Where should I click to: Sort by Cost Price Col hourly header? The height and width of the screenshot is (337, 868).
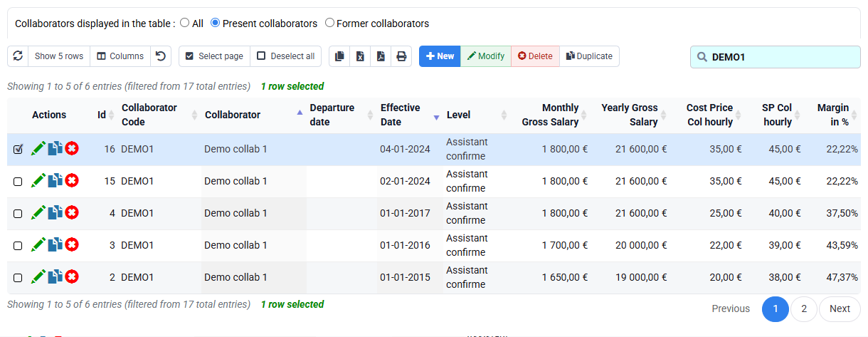point(709,115)
